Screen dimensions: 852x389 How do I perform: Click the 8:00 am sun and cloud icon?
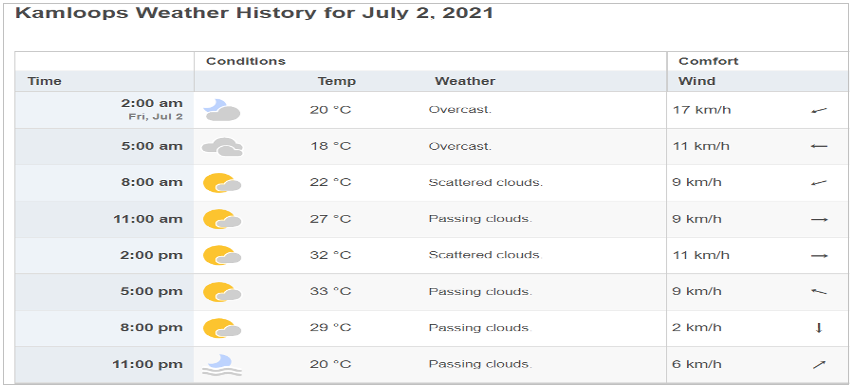pos(222,183)
